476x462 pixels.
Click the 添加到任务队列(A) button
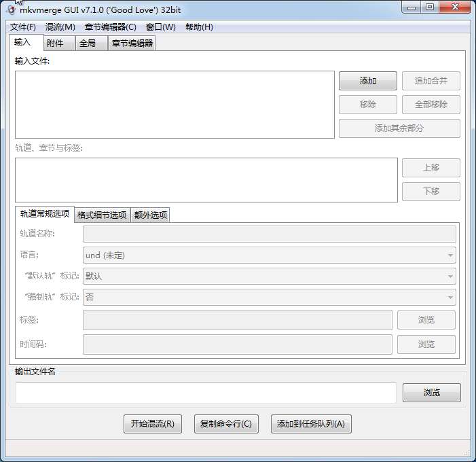[x=311, y=424]
